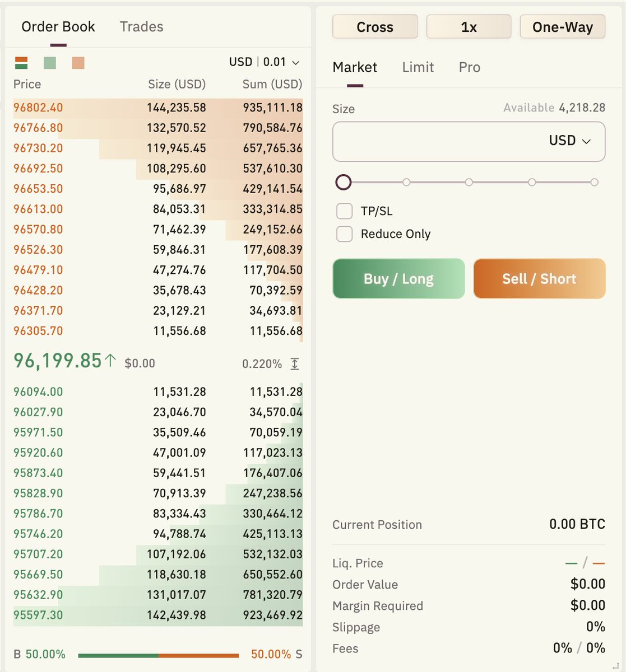Select ask price 96613.00
626x672 pixels.
pyautogui.click(x=38, y=209)
